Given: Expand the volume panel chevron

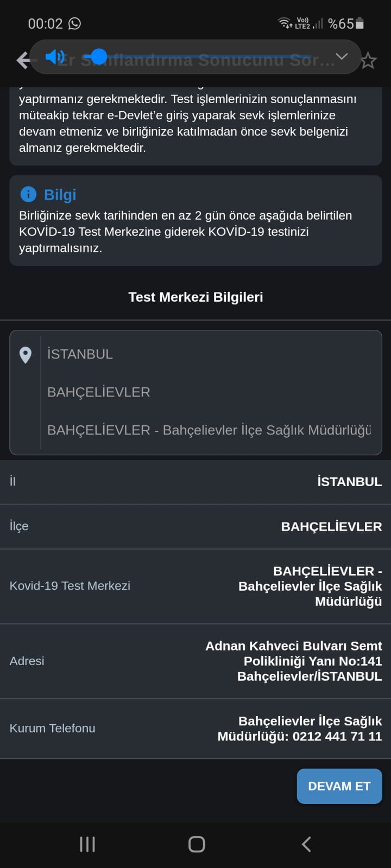Looking at the screenshot, I should pyautogui.click(x=342, y=56).
